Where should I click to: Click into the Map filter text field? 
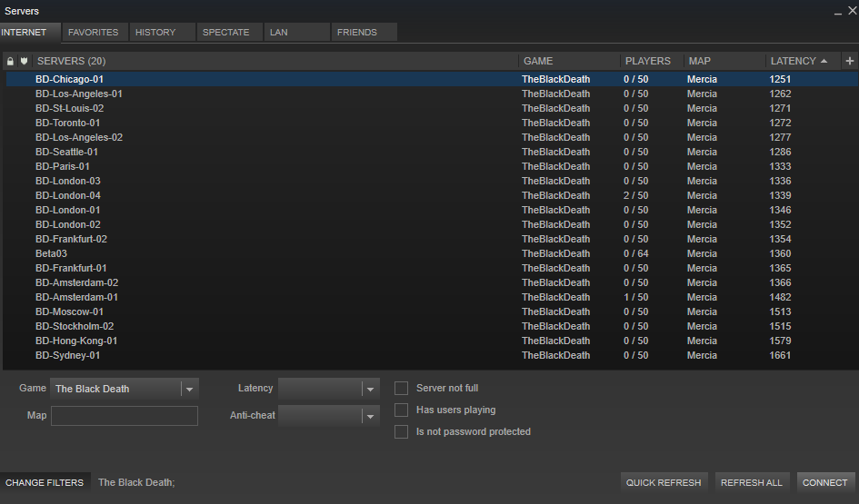coord(125,416)
